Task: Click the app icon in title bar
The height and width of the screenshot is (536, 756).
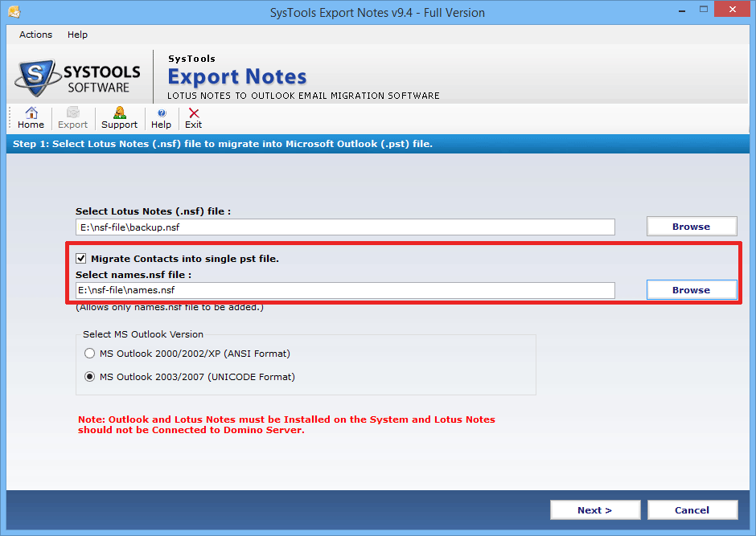Action: [14, 11]
